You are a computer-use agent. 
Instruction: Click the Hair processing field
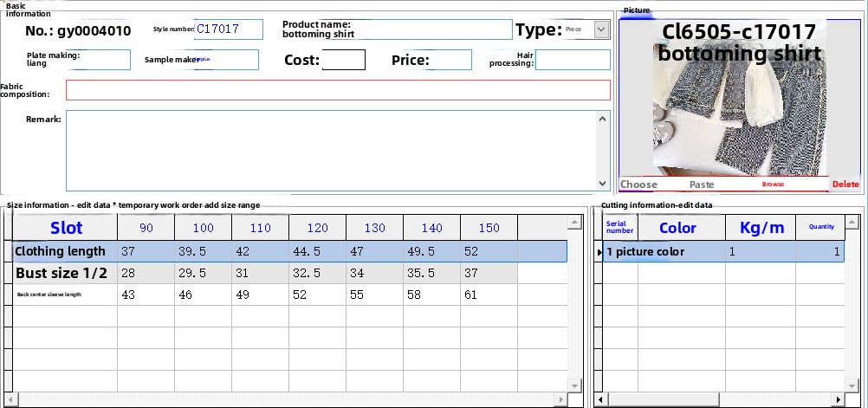click(572, 60)
